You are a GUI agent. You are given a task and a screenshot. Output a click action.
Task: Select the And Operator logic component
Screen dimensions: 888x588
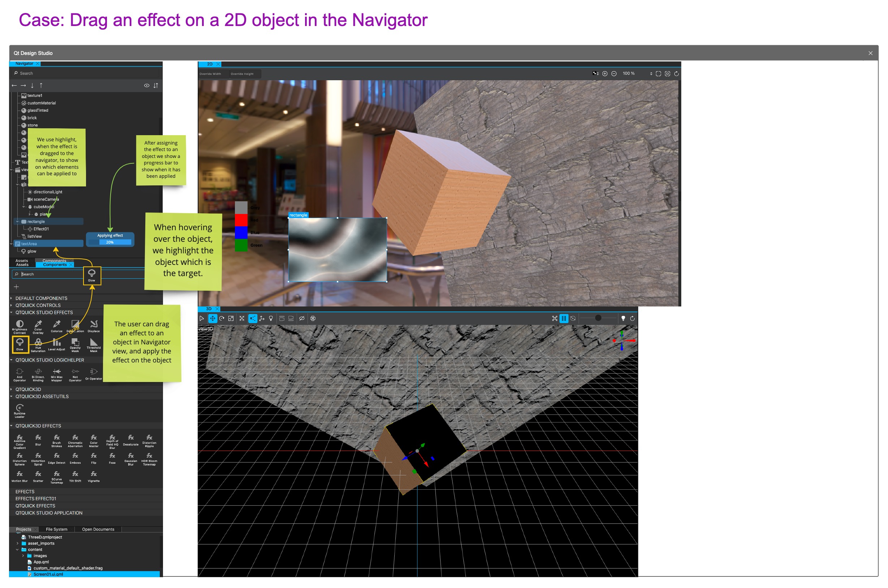pos(20,374)
